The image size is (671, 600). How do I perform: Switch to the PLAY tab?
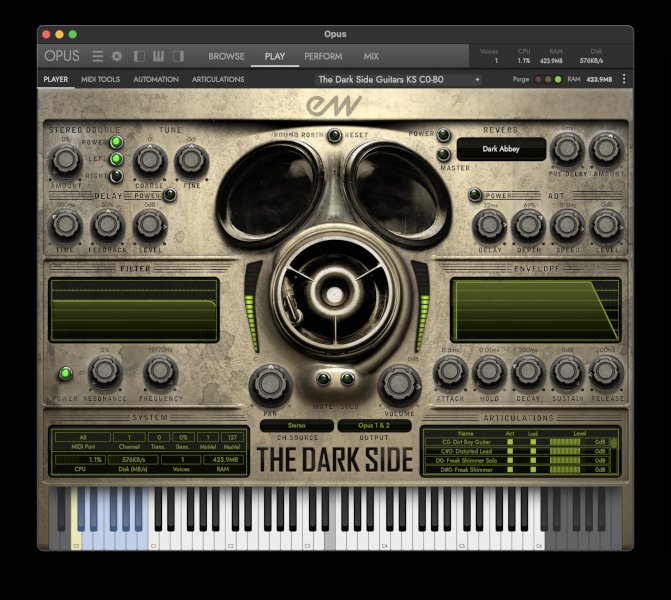click(x=275, y=56)
